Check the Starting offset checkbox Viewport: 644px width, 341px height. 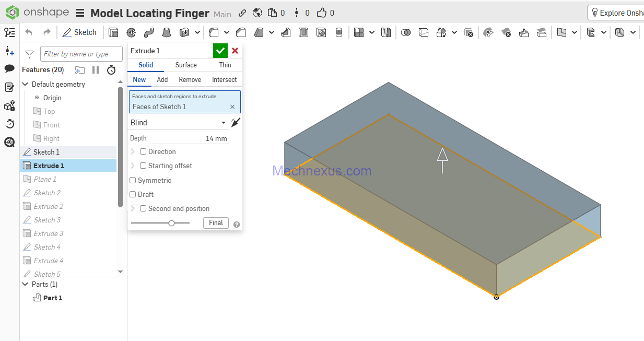(143, 166)
